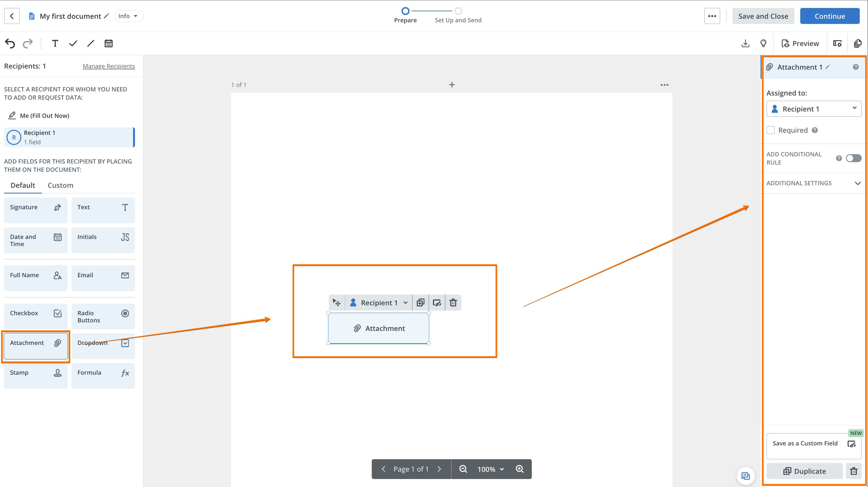Viewport: 868px width, 487px height.
Task: Delete field via floating toolbar trash icon
Action: pyautogui.click(x=453, y=303)
